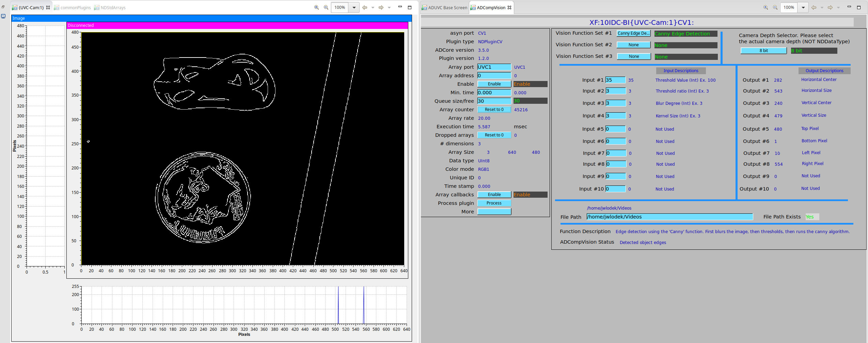Edit the Array port field
Screen dimensions: 868x343
494,67
